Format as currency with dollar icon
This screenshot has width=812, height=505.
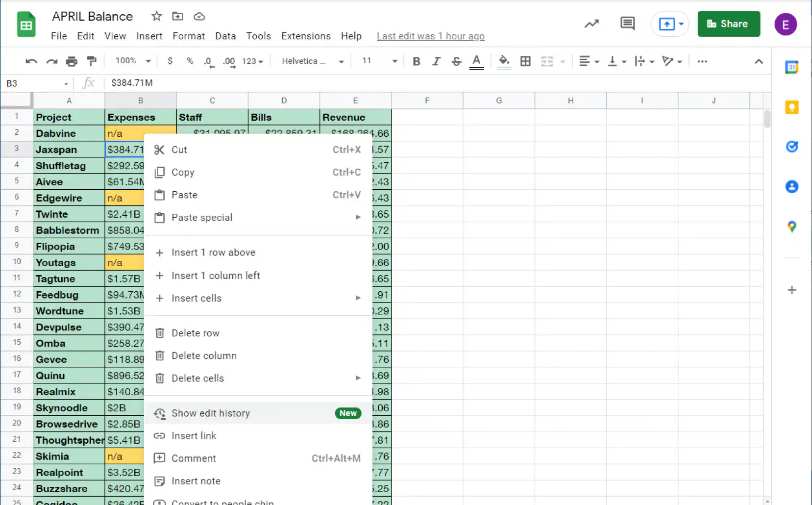point(170,61)
